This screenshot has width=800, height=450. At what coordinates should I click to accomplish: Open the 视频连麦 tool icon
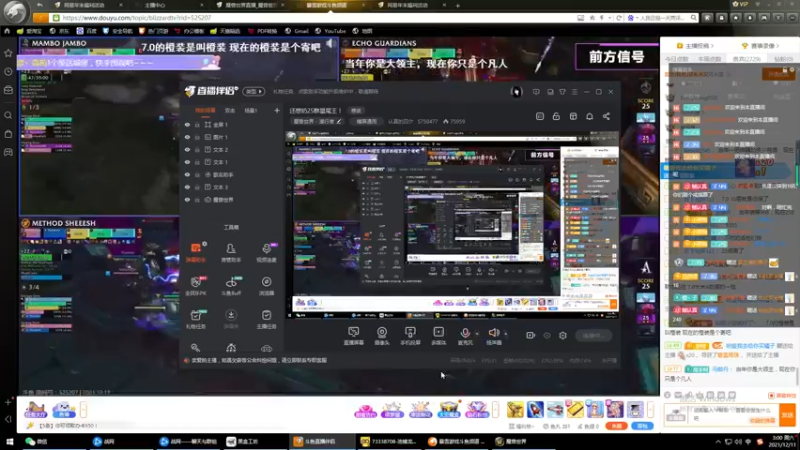click(x=266, y=249)
